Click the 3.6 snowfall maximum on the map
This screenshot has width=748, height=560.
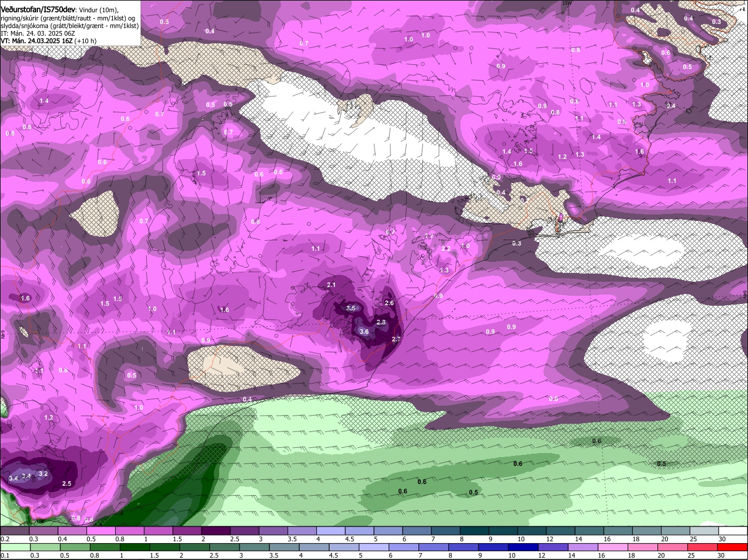(x=364, y=331)
